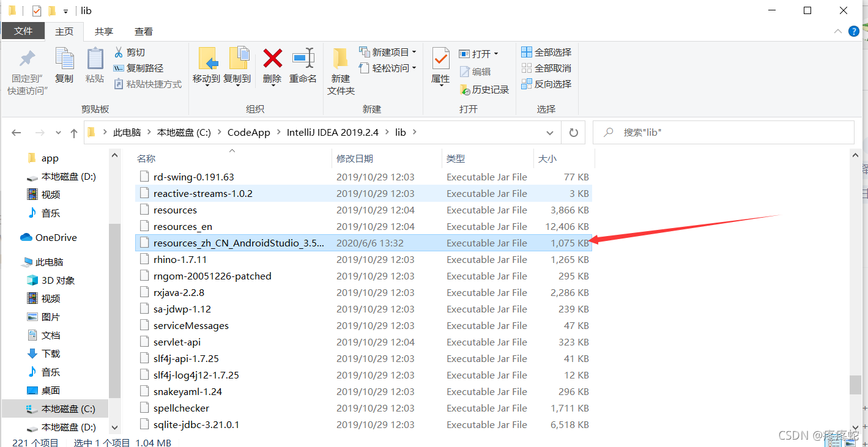Click the search "lib" box
This screenshot has width=868, height=447.
pos(724,132)
